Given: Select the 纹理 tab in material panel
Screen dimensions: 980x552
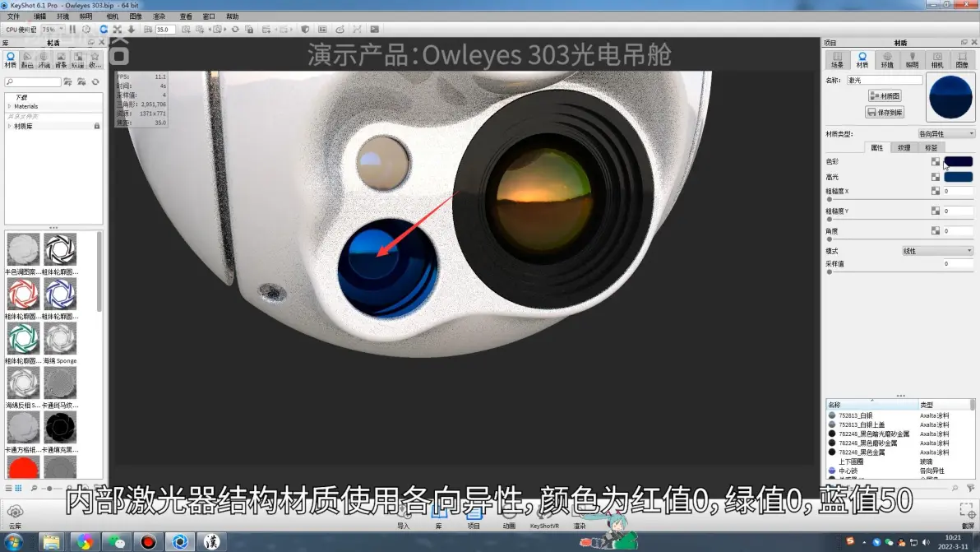Looking at the screenshot, I should [x=904, y=147].
